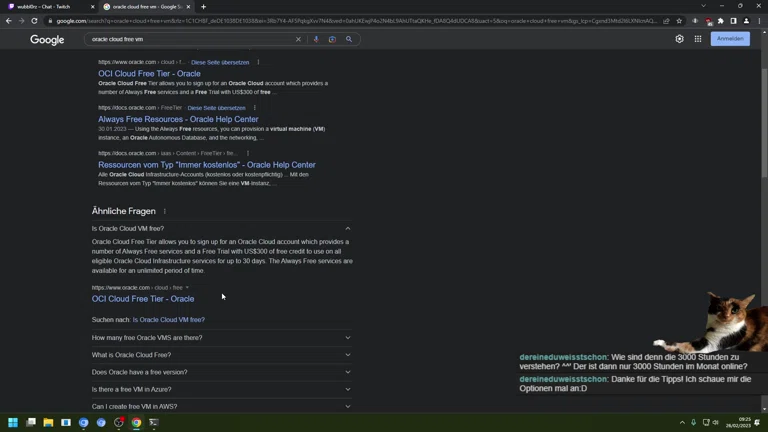Image resolution: width=768 pixels, height=432 pixels.
Task: Open Google quick settings gear
Action: (679, 39)
